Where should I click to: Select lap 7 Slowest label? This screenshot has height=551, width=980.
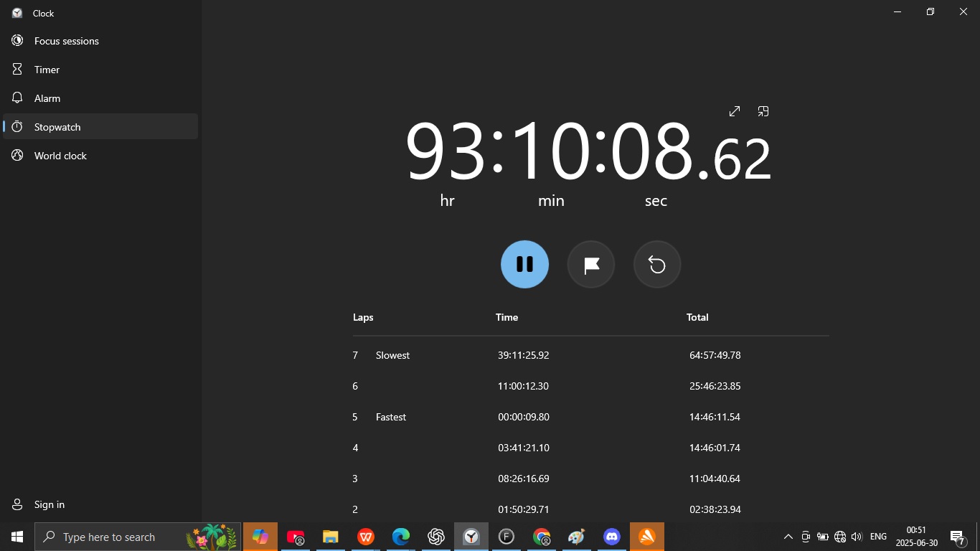click(392, 355)
